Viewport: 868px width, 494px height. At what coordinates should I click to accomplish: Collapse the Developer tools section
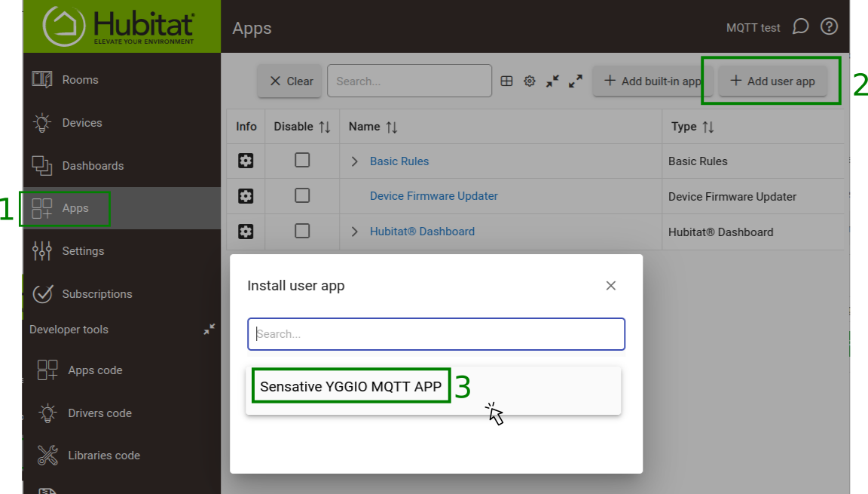pyautogui.click(x=209, y=329)
